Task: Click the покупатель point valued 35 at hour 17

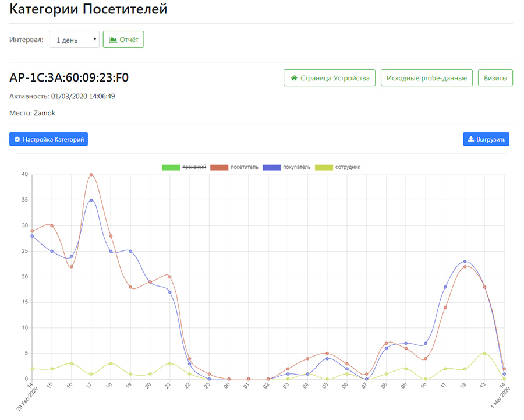Action: [91, 200]
